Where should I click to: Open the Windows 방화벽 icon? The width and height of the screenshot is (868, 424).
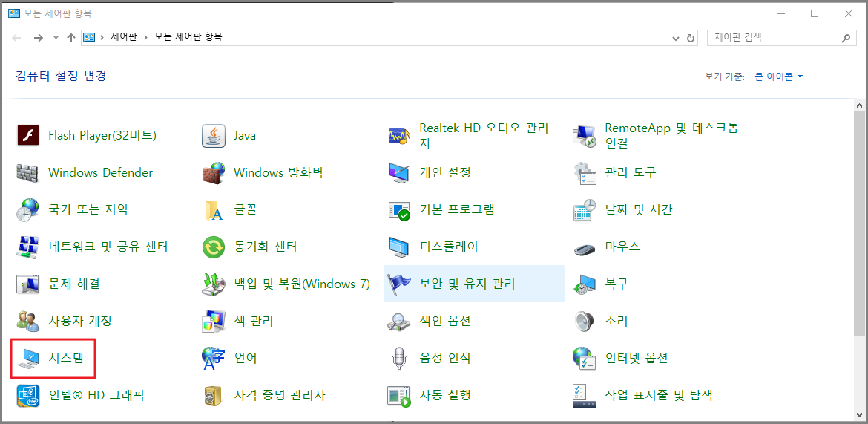(213, 172)
